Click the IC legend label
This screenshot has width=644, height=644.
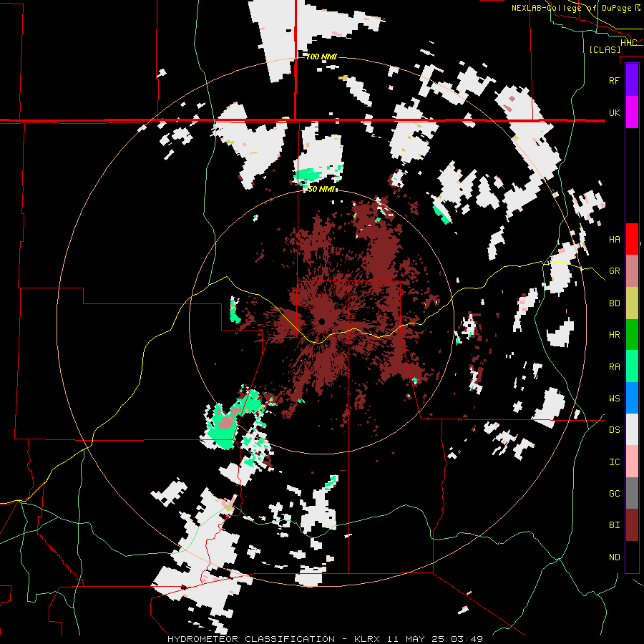pyautogui.click(x=614, y=462)
